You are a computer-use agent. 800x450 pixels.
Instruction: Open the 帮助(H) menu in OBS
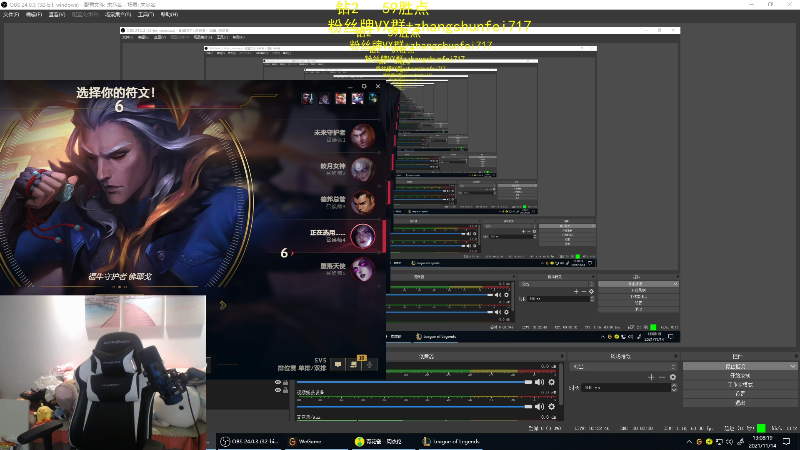(x=169, y=14)
